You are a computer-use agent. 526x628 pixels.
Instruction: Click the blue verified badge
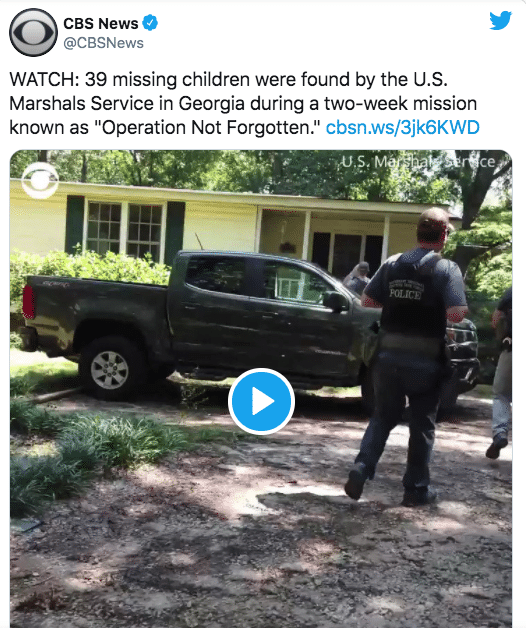point(150,23)
